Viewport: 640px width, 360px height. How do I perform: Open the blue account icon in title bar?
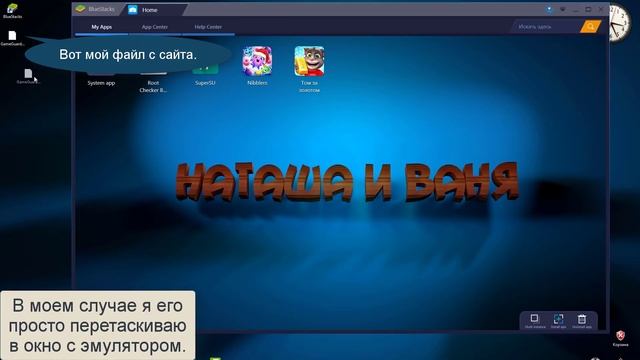pyautogui.click(x=549, y=9)
